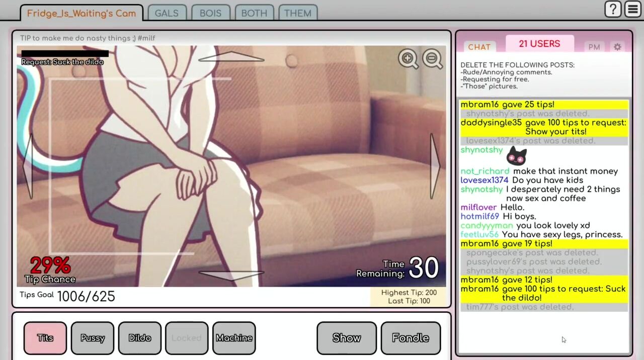The width and height of the screenshot is (644, 360).
Task: Open the PM tab
Action: pyautogui.click(x=594, y=47)
